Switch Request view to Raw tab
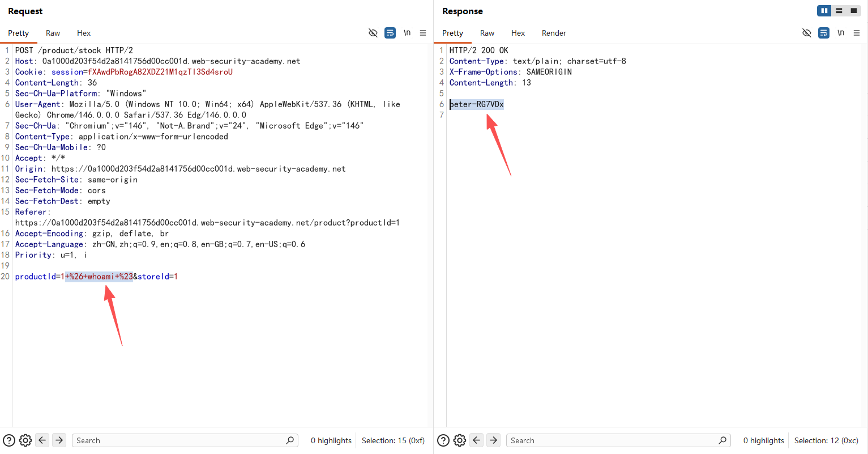The width and height of the screenshot is (868, 454). (53, 33)
